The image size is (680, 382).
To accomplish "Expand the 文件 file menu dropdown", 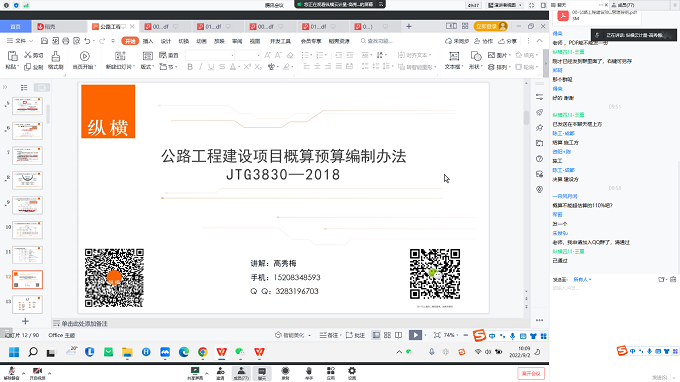I will coord(20,41).
